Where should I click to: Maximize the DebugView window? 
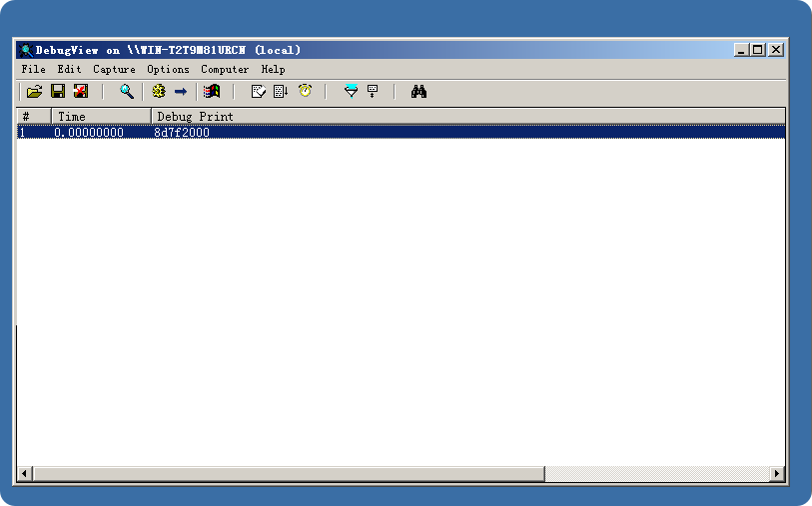758,50
